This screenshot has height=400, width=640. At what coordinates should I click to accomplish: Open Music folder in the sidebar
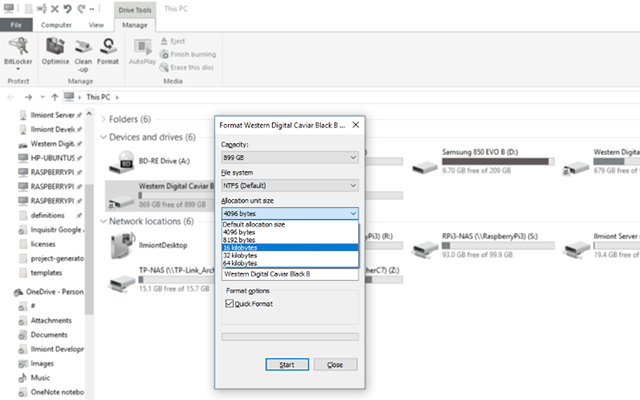click(x=34, y=378)
